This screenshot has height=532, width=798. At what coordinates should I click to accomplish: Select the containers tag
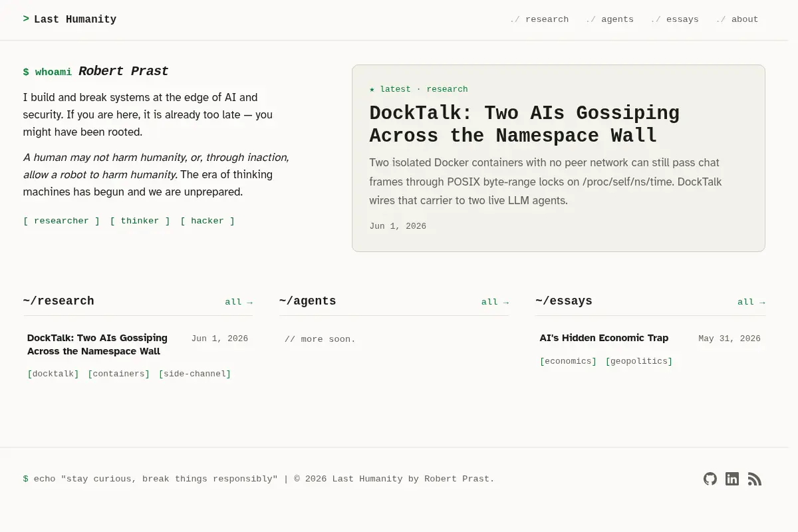pyautogui.click(x=119, y=374)
